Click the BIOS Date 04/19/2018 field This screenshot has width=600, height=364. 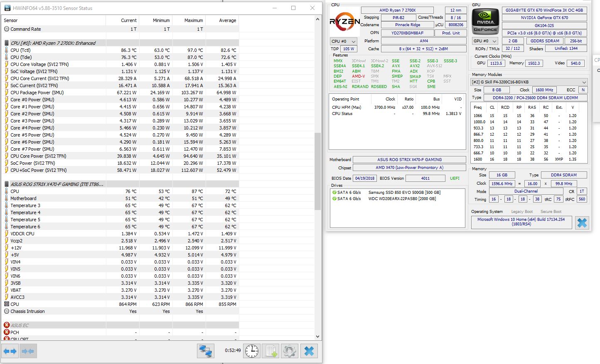click(x=365, y=178)
